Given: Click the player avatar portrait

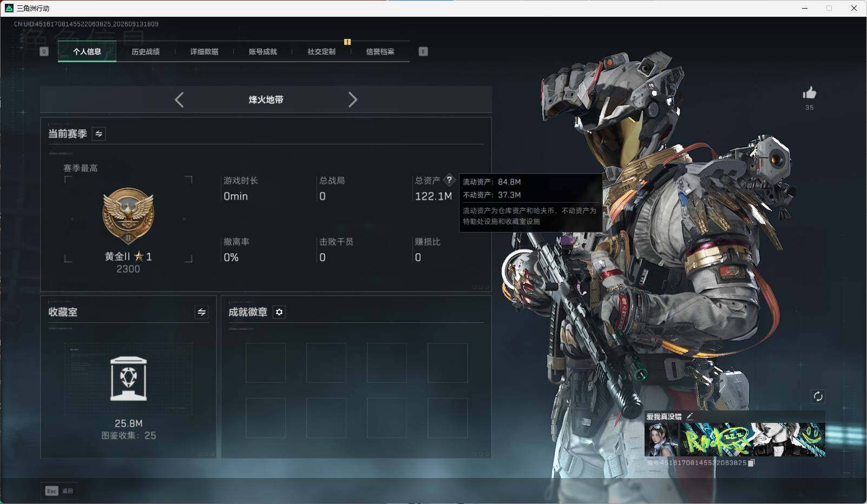Looking at the screenshot, I should click(x=661, y=439).
